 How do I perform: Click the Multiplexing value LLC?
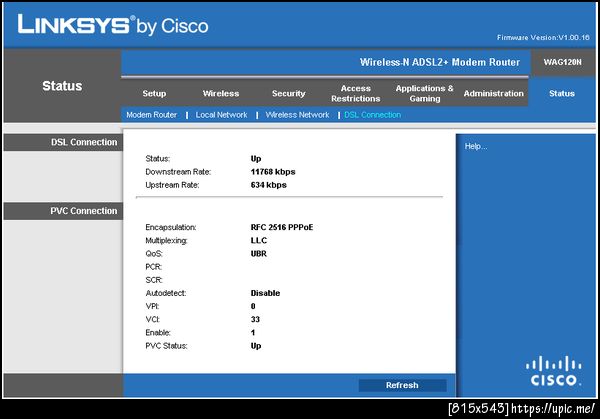tap(259, 240)
